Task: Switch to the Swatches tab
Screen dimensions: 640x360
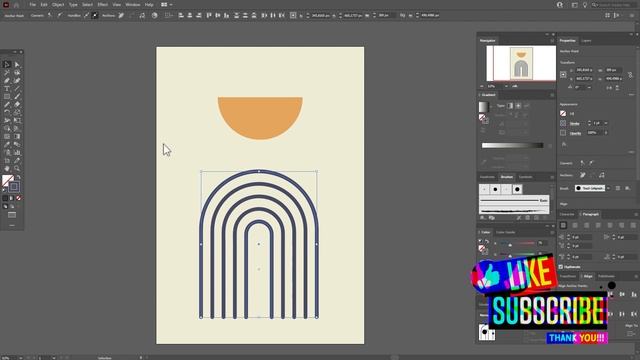Action: point(487,177)
